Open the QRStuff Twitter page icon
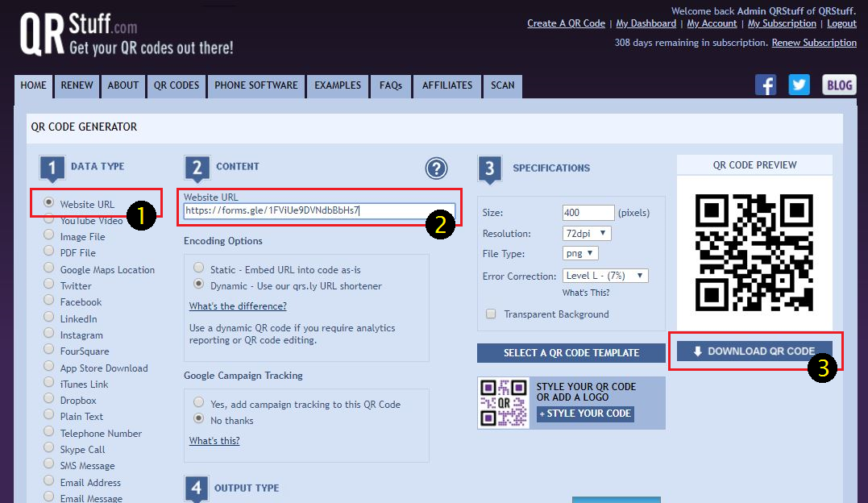 click(799, 85)
